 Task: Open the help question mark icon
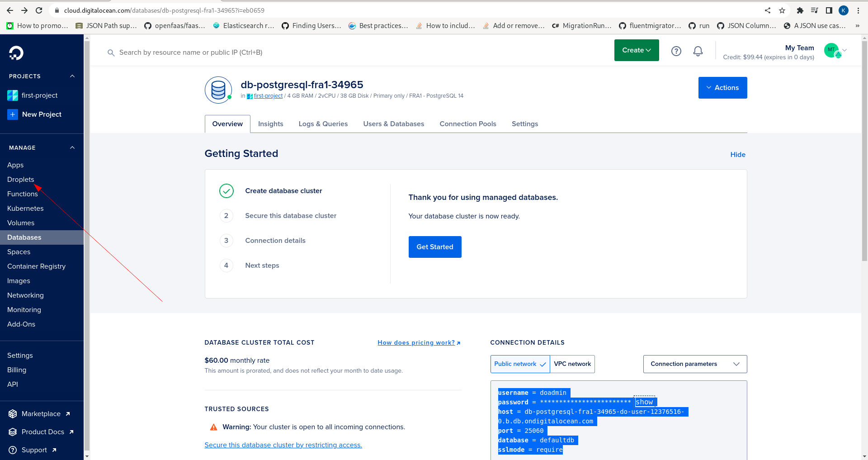[676, 51]
